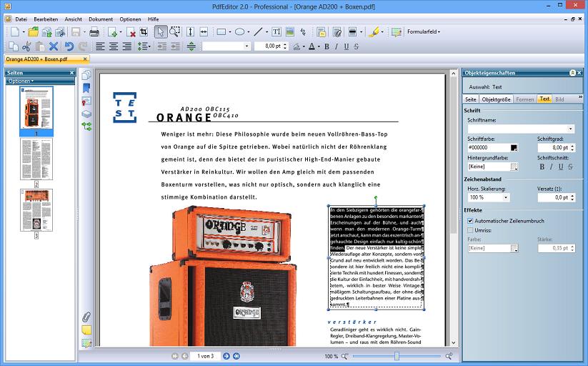Choose the yellow highlighter tool

pos(374,32)
